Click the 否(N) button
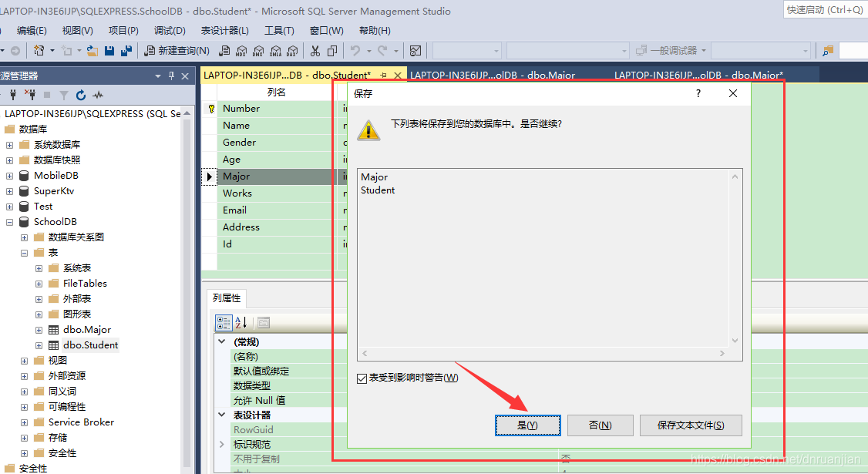 (x=600, y=425)
